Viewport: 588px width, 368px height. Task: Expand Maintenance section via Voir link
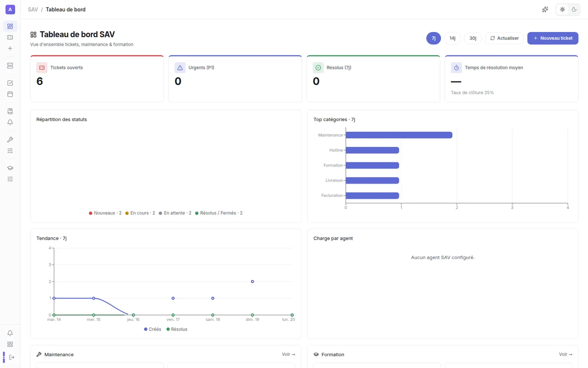(x=289, y=355)
